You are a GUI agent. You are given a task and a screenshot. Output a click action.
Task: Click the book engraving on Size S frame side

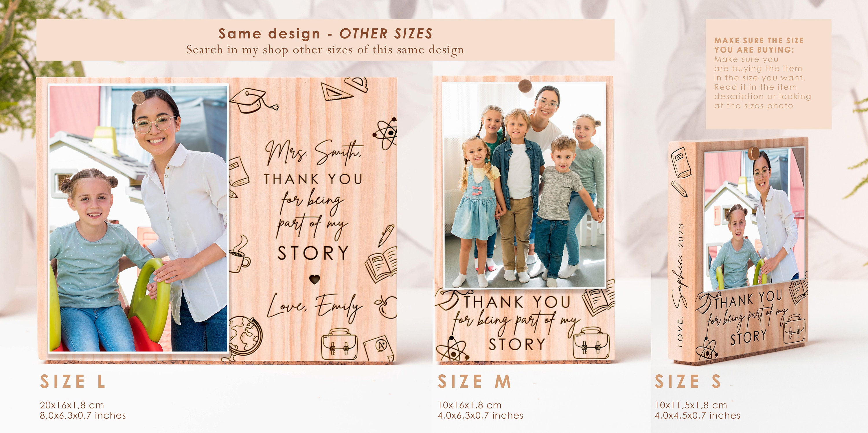click(681, 162)
